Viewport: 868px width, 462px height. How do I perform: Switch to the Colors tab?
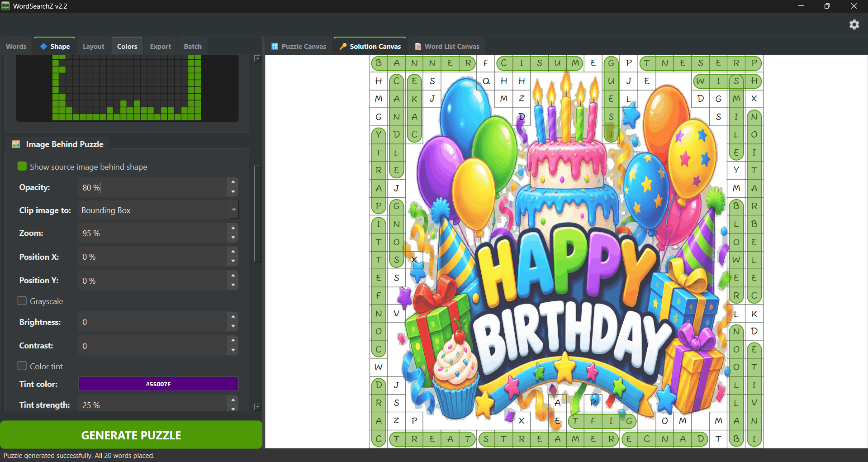pos(127,46)
